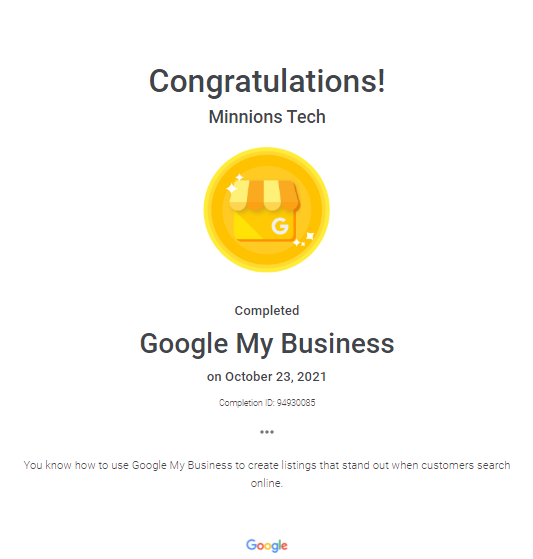Click the Google My Business gold badge

pyautogui.click(x=266, y=210)
